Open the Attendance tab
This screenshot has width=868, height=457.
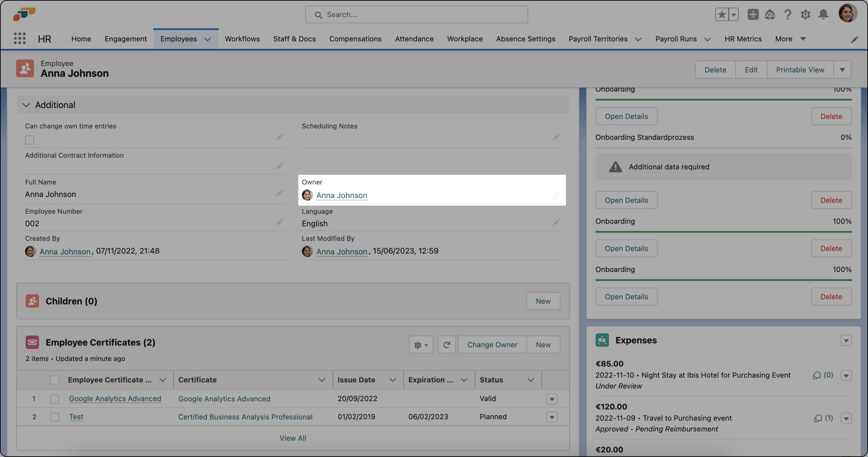tap(414, 39)
